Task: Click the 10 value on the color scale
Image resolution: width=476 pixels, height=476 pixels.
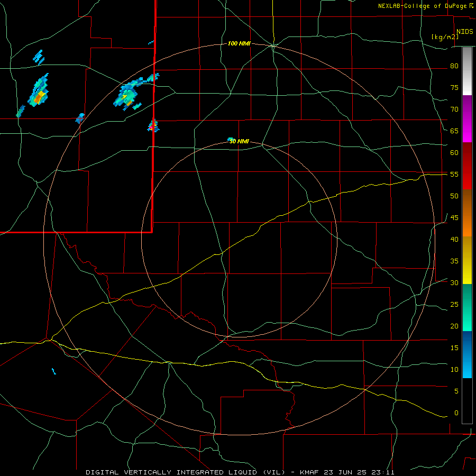Action: click(454, 370)
